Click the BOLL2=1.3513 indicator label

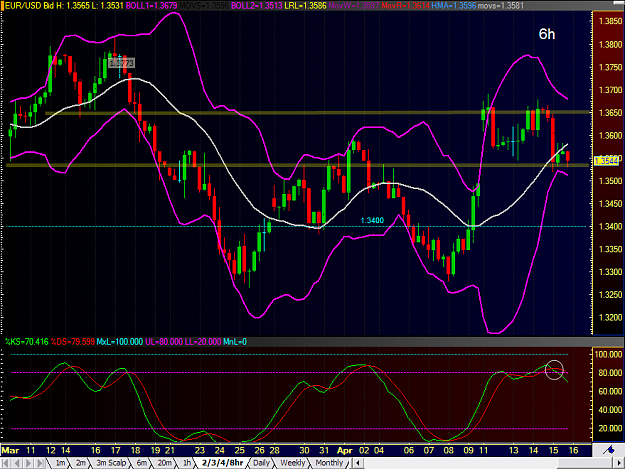point(257,6)
